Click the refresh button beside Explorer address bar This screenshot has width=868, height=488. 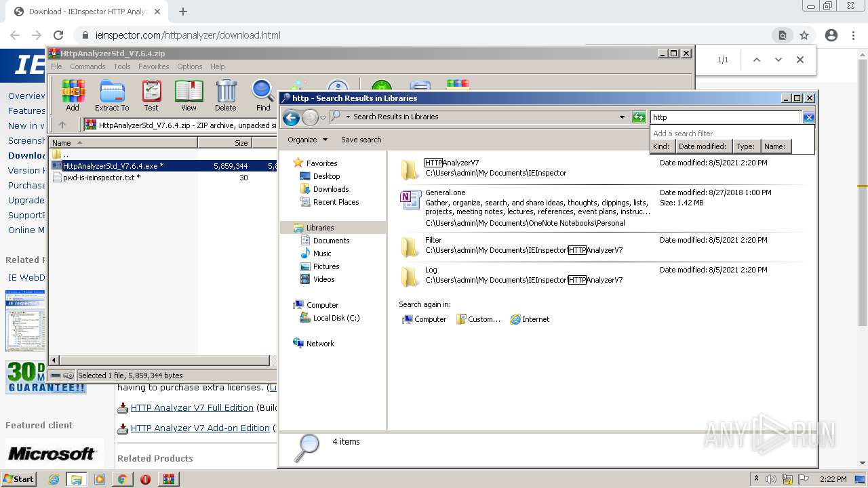pyautogui.click(x=639, y=117)
